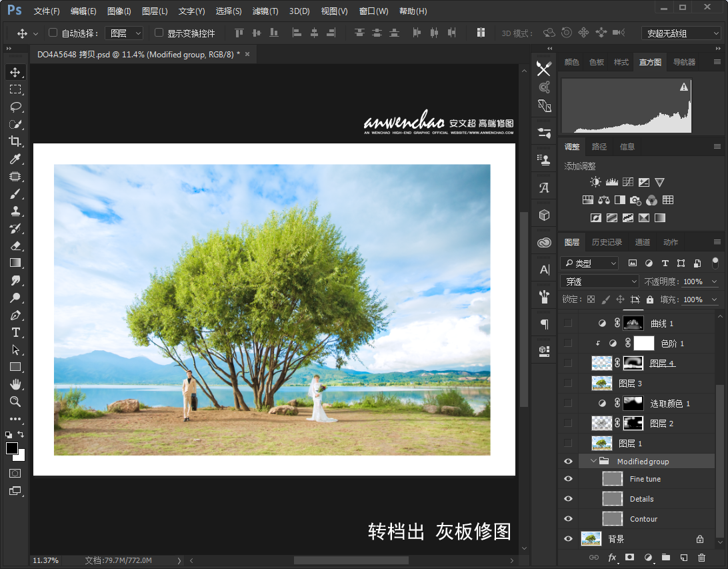The width and height of the screenshot is (728, 569).
Task: Add a Levels adjustment
Action: pyautogui.click(x=611, y=182)
